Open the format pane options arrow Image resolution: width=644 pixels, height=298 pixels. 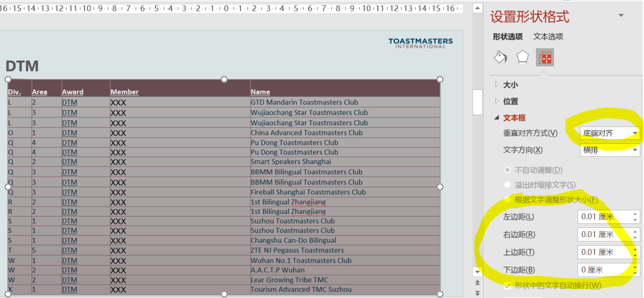(x=621, y=16)
